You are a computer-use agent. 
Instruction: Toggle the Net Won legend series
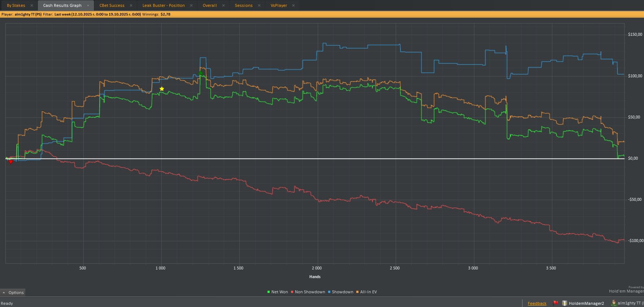[278, 292]
